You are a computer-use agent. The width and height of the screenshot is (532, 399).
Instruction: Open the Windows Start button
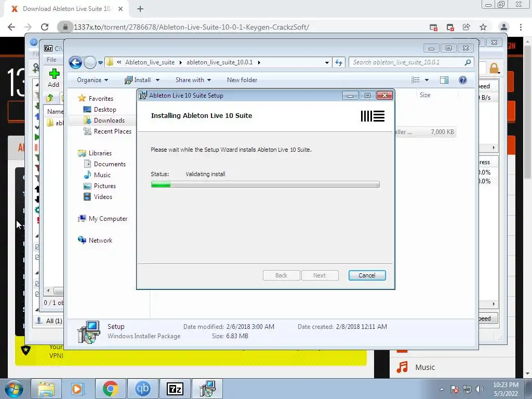[x=14, y=389]
